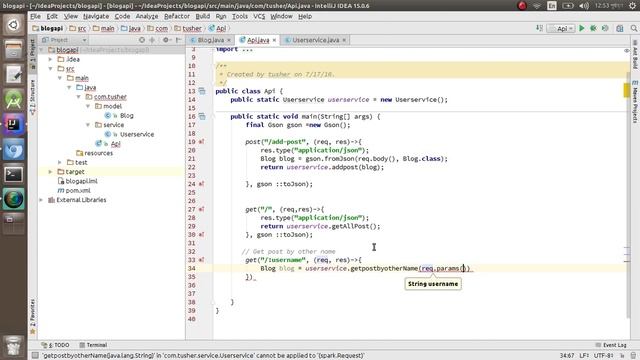Image resolution: width=640 pixels, height=360 pixels.
Task: Open Trash in launcher
Action: pos(13,345)
